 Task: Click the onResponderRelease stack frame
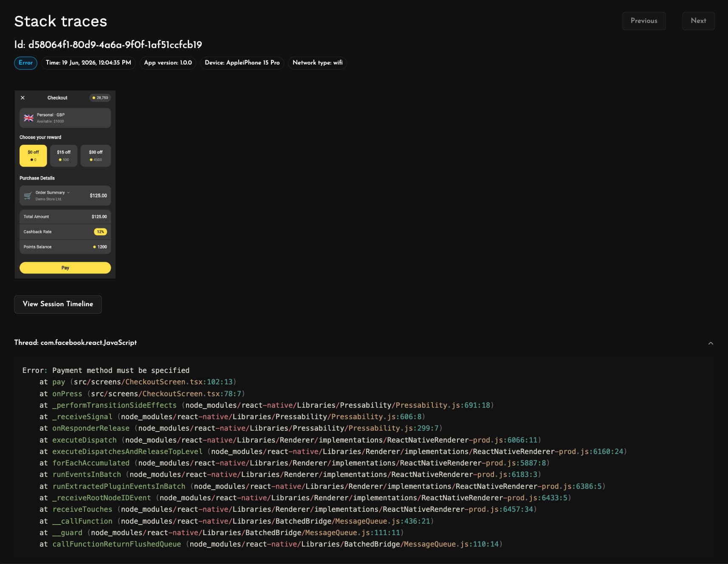(x=241, y=428)
